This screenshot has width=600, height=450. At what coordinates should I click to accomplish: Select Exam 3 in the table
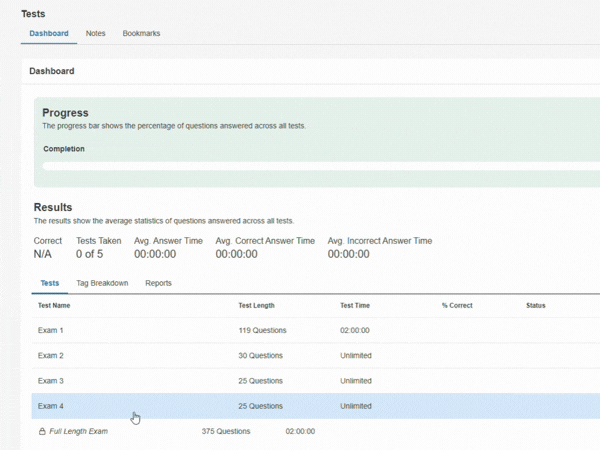click(51, 381)
